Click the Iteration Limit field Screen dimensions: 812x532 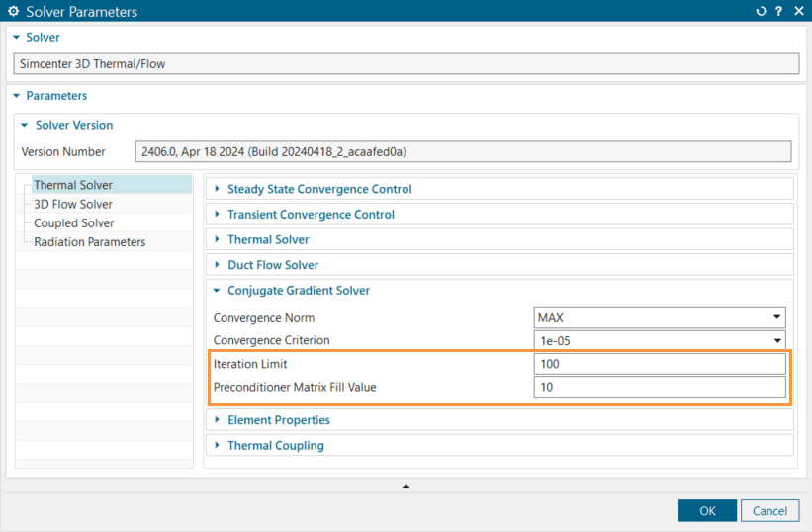(659, 364)
